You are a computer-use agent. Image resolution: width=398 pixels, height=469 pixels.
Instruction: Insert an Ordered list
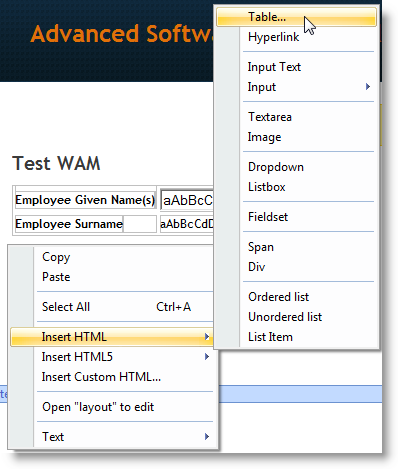pos(296,297)
